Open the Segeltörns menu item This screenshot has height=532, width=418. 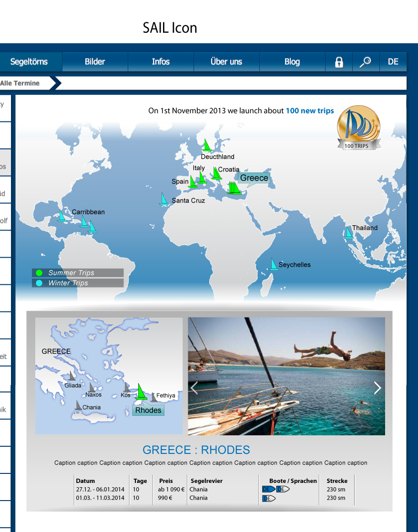(29, 62)
